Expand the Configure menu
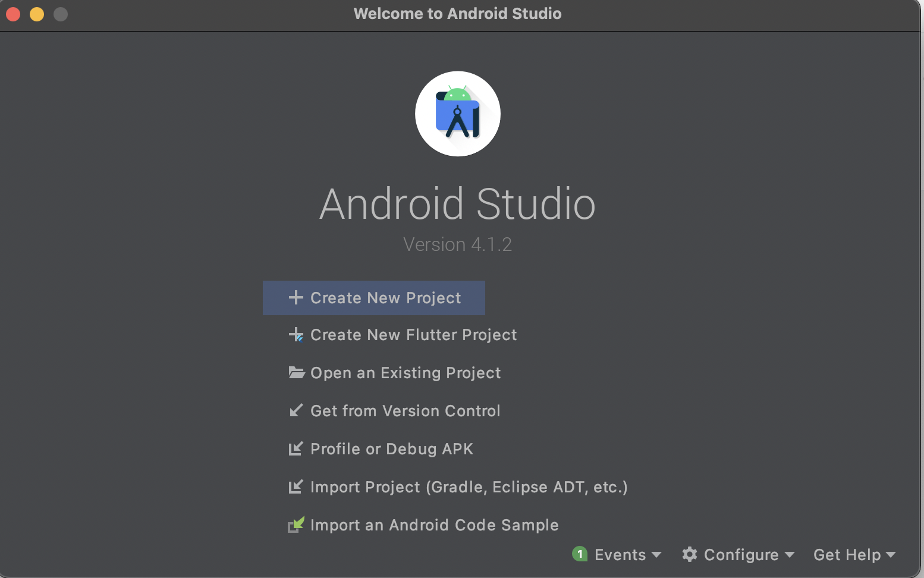The width and height of the screenshot is (924, 578). (738, 555)
